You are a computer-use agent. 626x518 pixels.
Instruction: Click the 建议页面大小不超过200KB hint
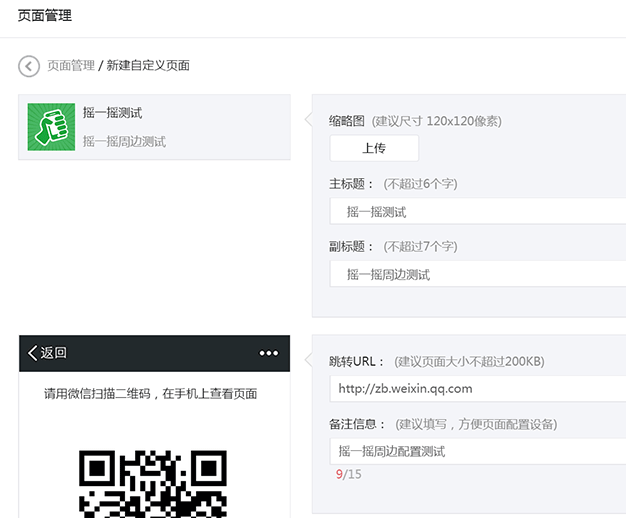(x=470, y=361)
